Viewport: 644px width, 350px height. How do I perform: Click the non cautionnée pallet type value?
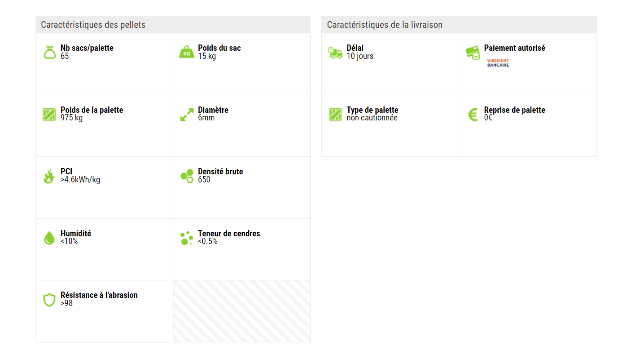tap(372, 118)
